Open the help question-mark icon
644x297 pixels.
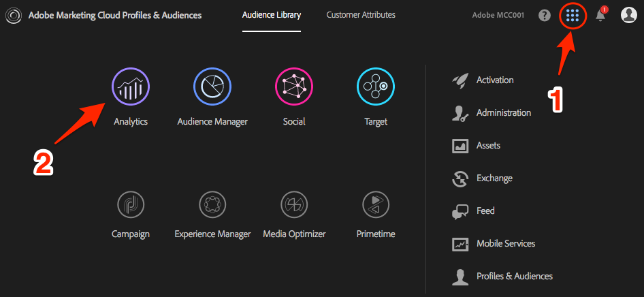(545, 16)
